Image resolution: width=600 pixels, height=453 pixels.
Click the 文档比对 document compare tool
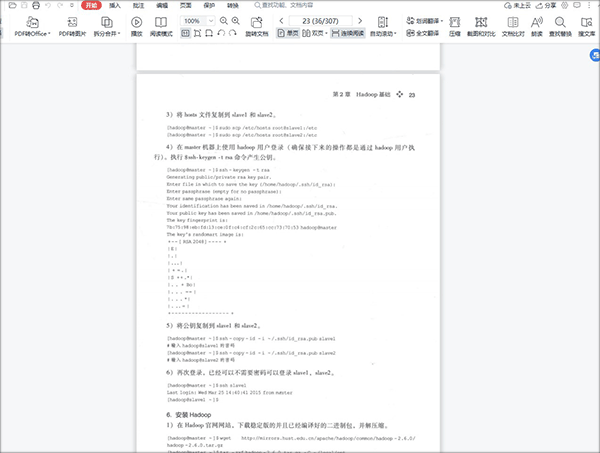[x=513, y=26]
